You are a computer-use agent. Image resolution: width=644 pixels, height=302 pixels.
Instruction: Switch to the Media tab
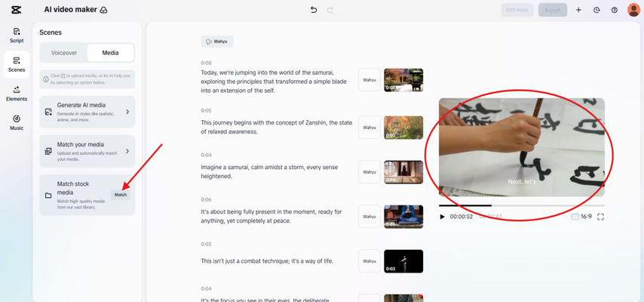click(111, 53)
